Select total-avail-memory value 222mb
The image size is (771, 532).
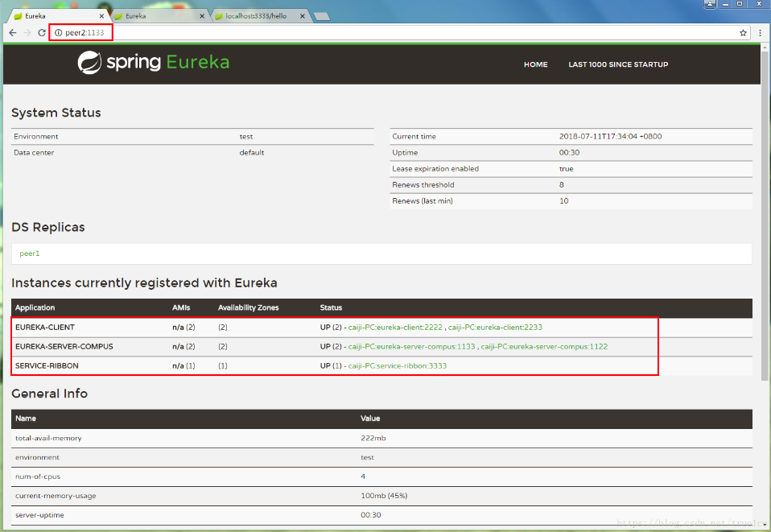(373, 438)
